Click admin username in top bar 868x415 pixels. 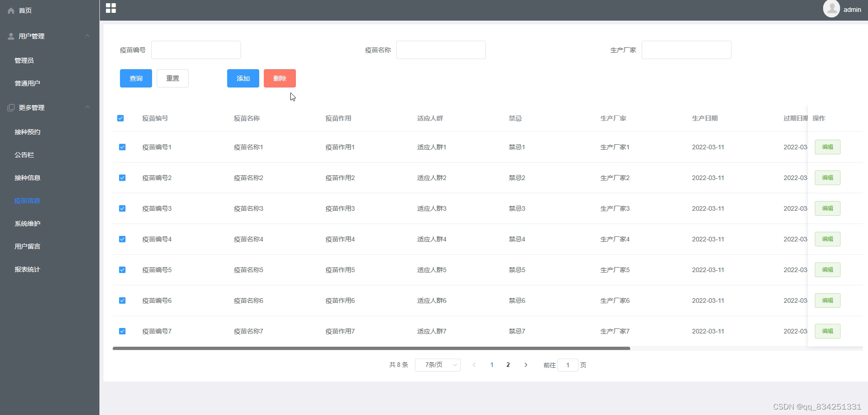click(852, 10)
